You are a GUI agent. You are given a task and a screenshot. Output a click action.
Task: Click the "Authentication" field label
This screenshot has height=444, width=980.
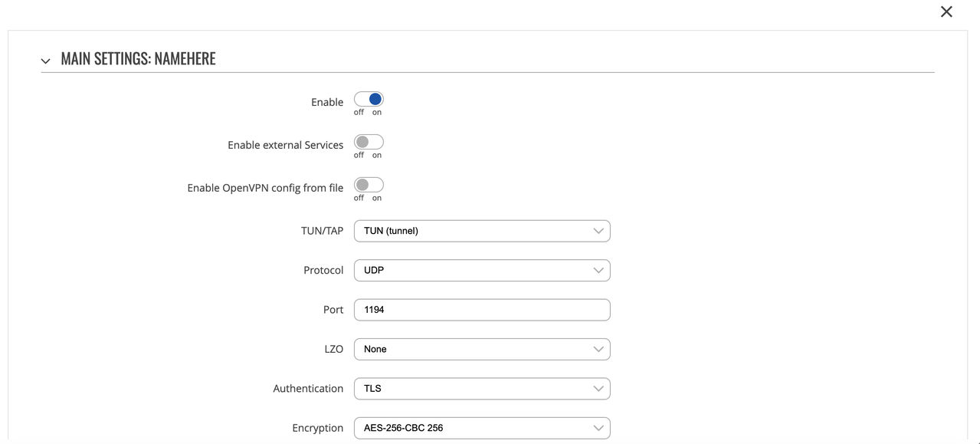pyautogui.click(x=308, y=389)
